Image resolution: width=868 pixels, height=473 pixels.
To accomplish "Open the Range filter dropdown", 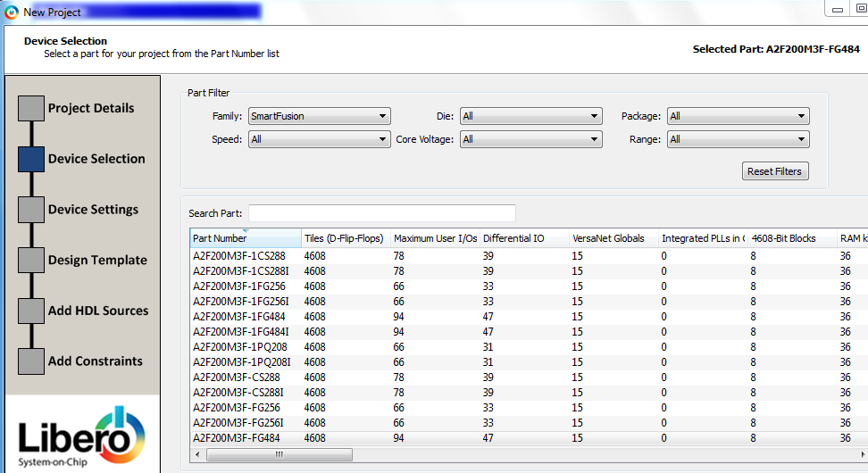I will pyautogui.click(x=738, y=139).
